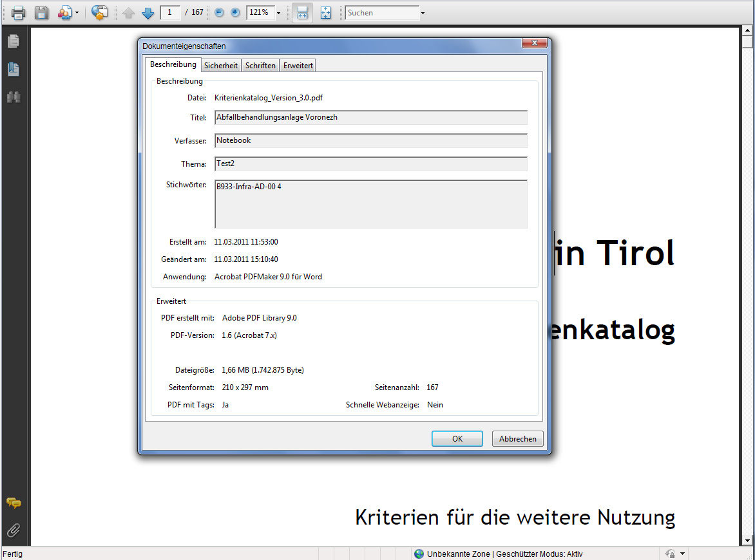
Task: Open the dropdown arrow beside Share icon
Action: 77,13
